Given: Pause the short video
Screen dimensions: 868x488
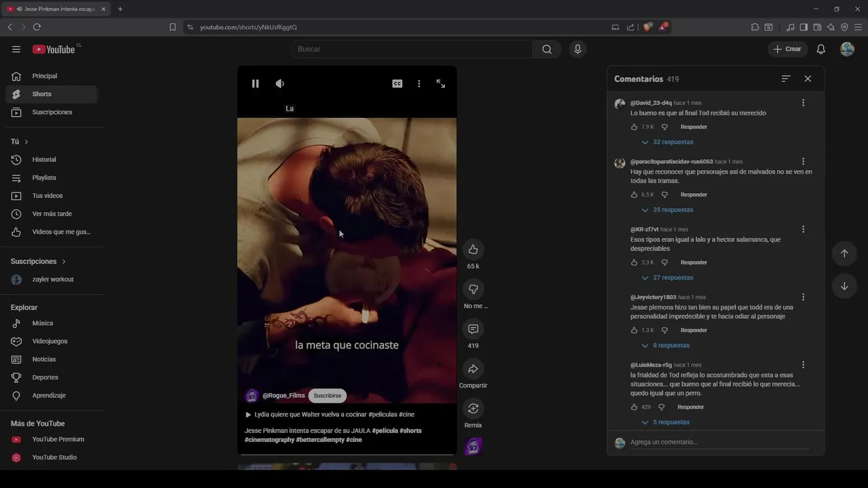Looking at the screenshot, I should pos(255,83).
